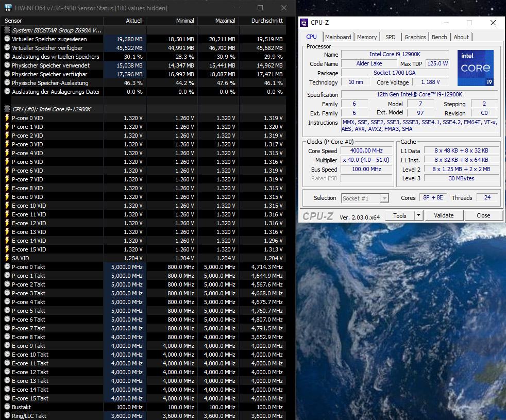Click the Level 3 cache value 30 MBytes

pos(461,178)
